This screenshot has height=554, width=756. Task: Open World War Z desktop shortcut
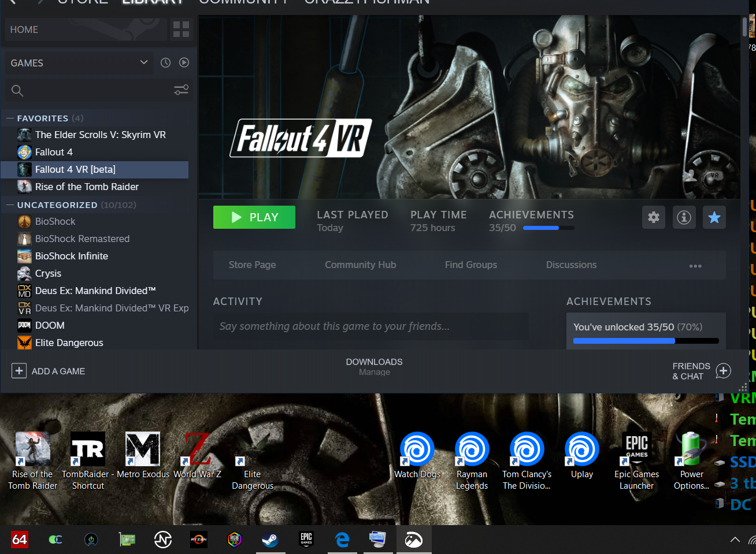[x=198, y=456]
